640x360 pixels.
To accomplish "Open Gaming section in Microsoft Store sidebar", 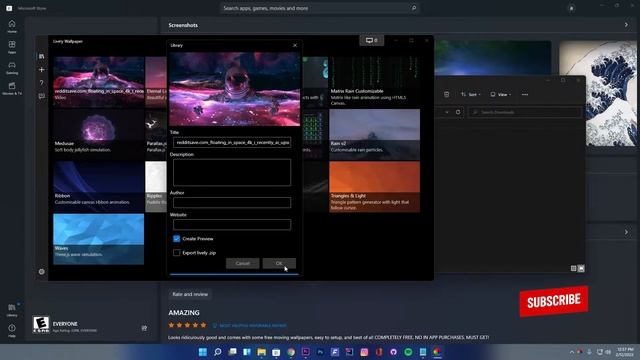I will click(12, 68).
